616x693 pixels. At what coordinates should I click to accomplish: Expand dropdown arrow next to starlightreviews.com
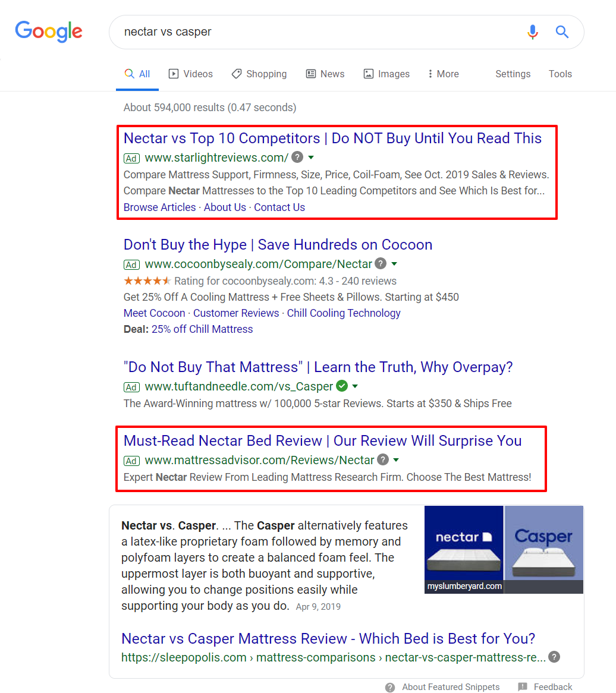pos(312,157)
